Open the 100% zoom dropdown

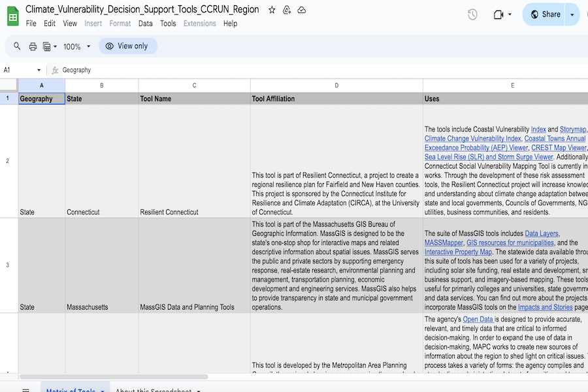pyautogui.click(x=77, y=46)
